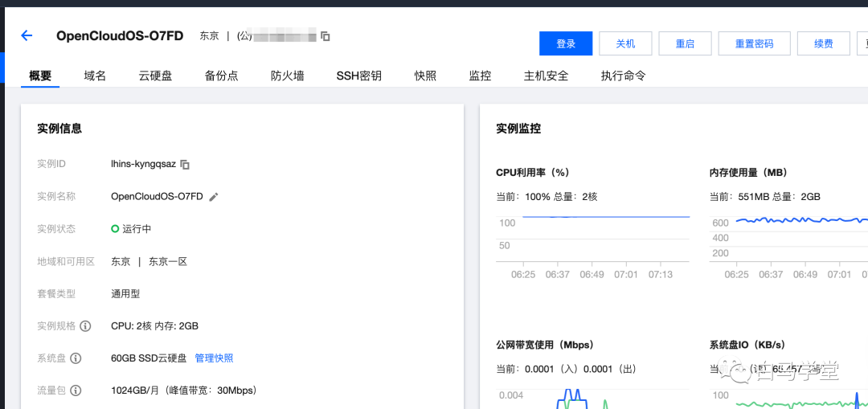Open the 防火墙 tab

(x=287, y=76)
